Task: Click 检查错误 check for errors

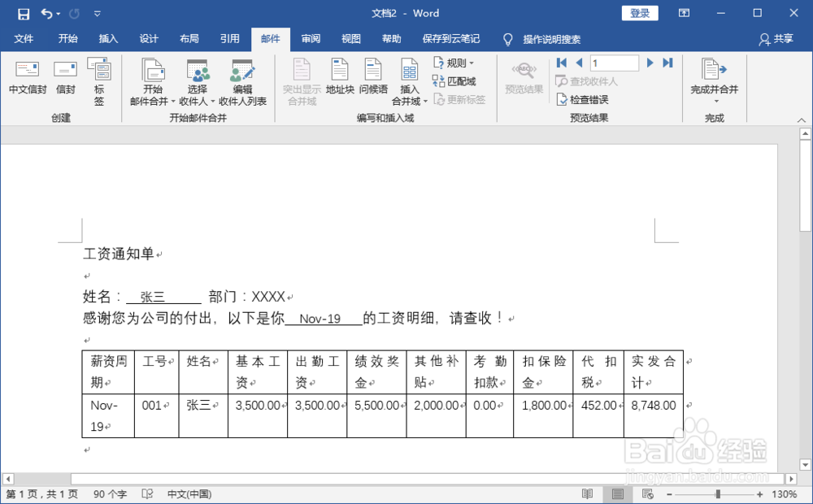Action: pyautogui.click(x=582, y=99)
